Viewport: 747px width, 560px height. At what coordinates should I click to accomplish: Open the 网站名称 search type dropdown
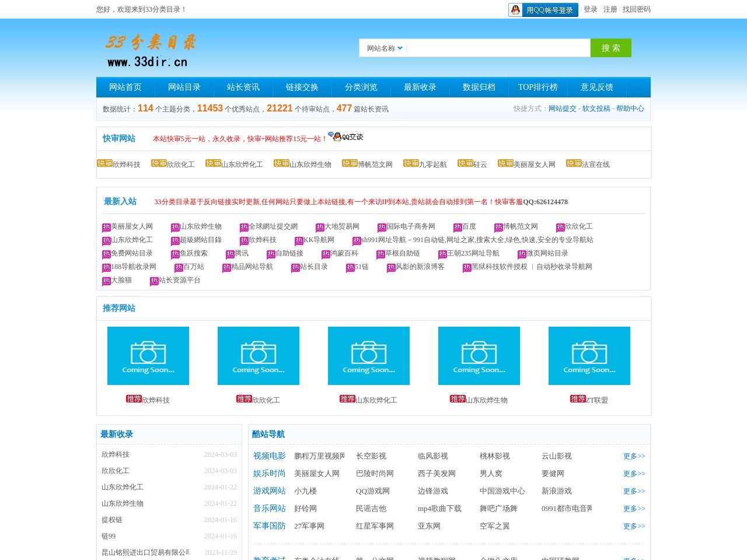[x=385, y=48]
